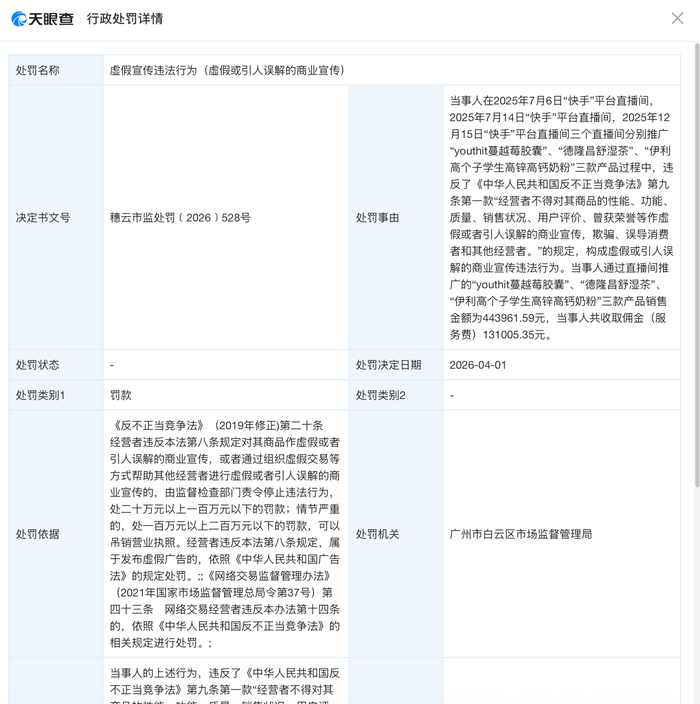Screen dimensions: 700x704
Task: Select the 处罚事由 label cell
Action: pyautogui.click(x=377, y=217)
